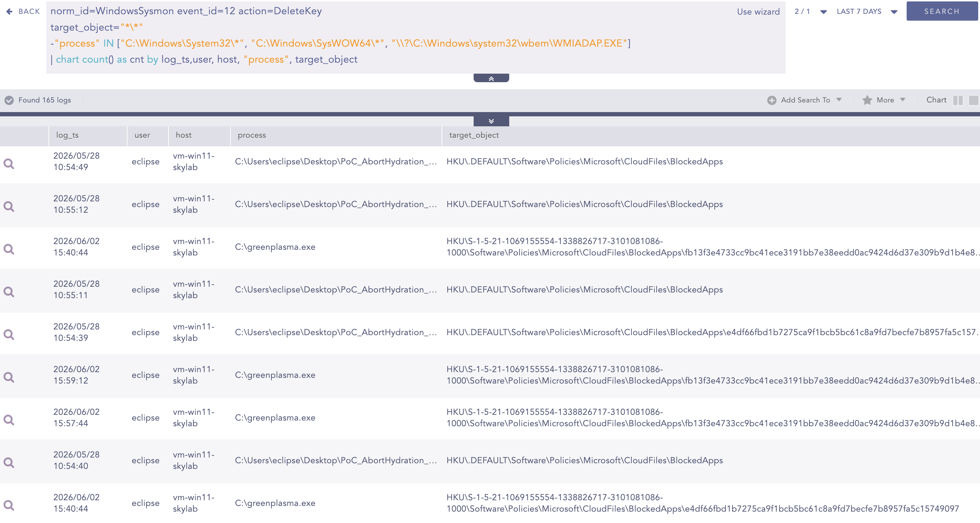Expand the chart panel with down chevrons
Viewport: 980px width, 523px height.
(x=491, y=121)
